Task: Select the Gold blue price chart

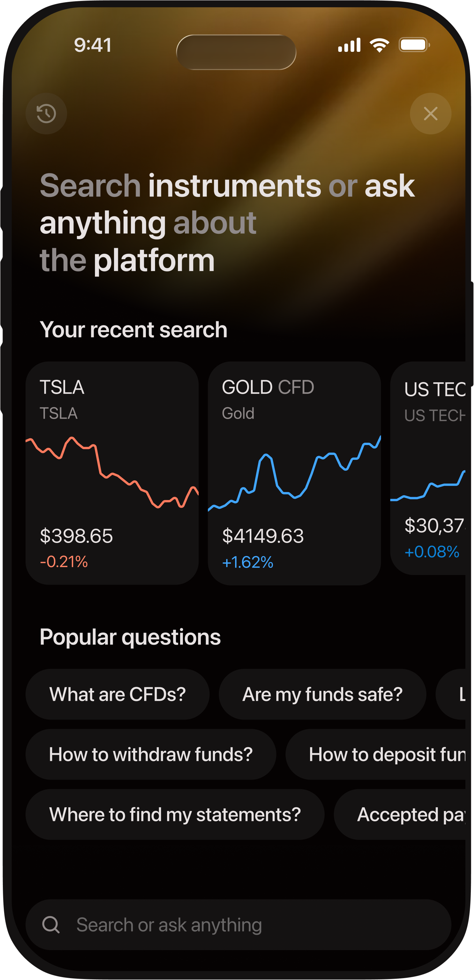Action: click(x=295, y=473)
